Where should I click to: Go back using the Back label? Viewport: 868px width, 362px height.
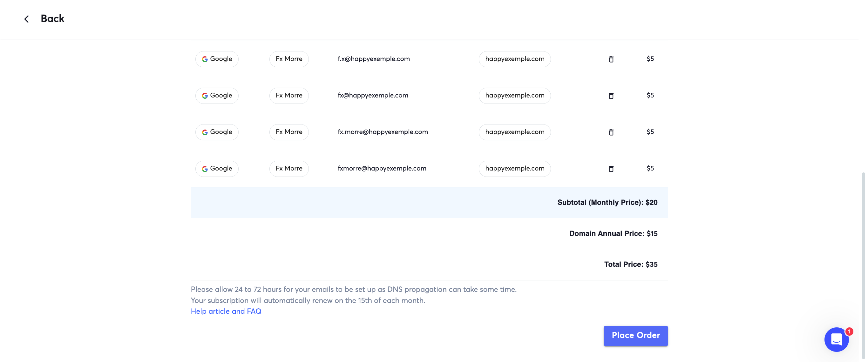click(x=52, y=18)
